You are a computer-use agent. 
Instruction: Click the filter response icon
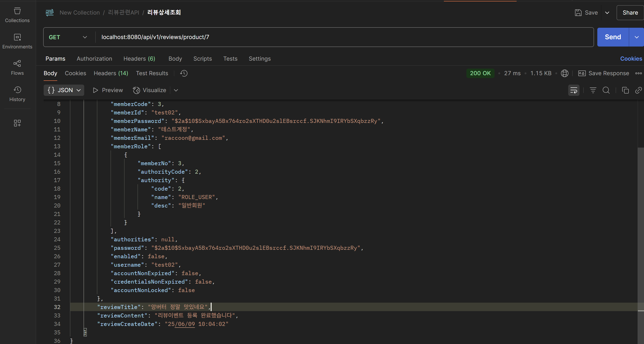[593, 90]
